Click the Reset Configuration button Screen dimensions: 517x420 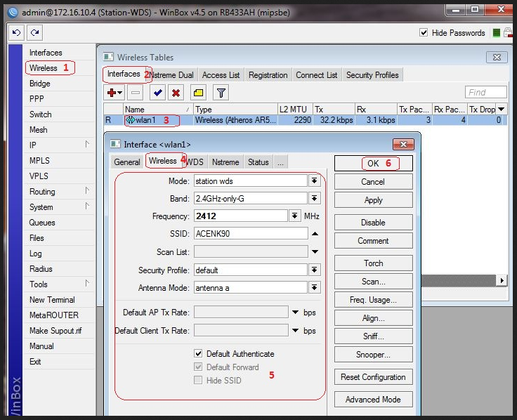point(373,377)
